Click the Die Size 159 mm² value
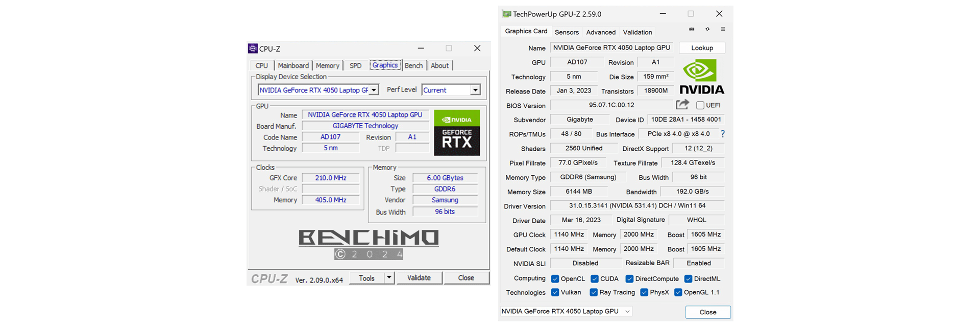The image size is (980, 327). point(656,76)
